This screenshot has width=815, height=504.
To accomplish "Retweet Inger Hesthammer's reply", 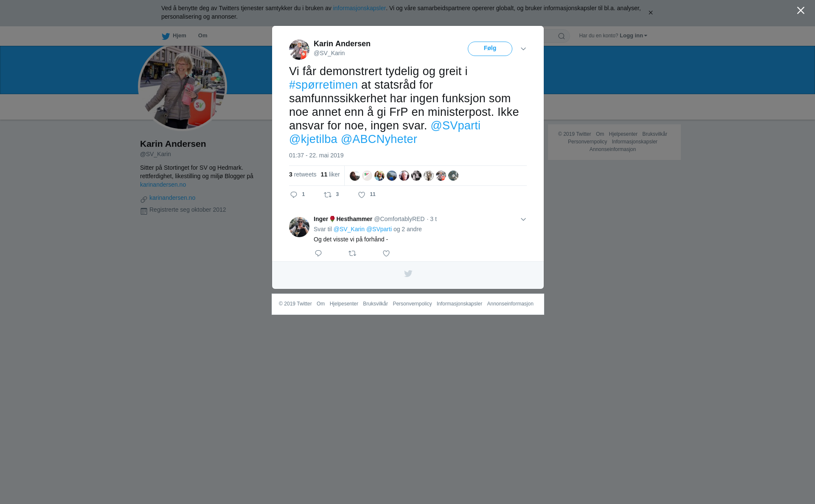I will [352, 253].
